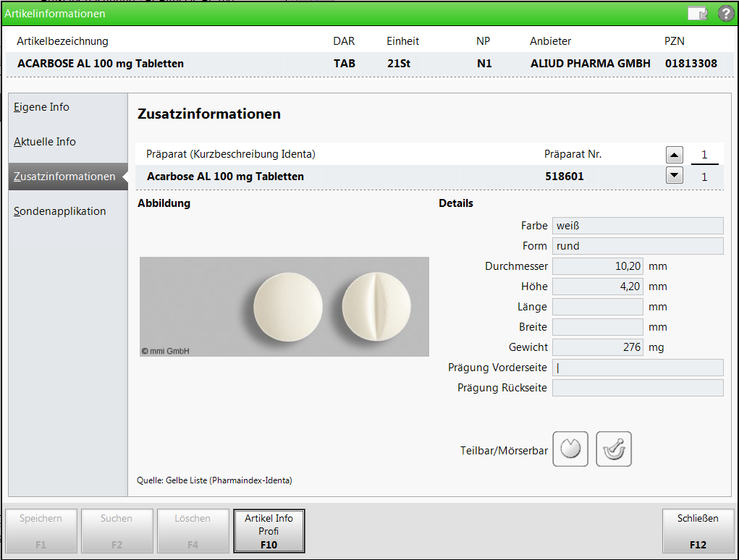The height and width of the screenshot is (560, 739).
Task: Open the help question mark icon
Action: [x=726, y=13]
